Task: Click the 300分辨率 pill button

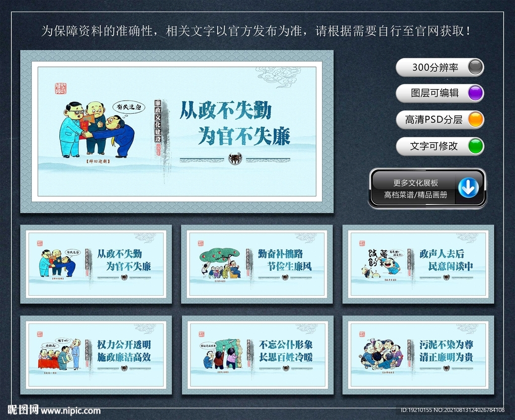Action: coord(440,67)
